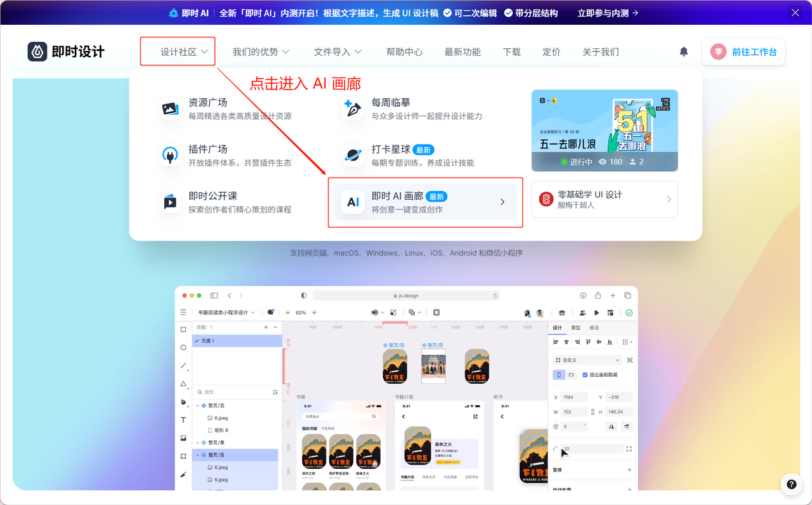This screenshot has width=812, height=505.
Task: Open the 下载 page
Action: [x=512, y=52]
